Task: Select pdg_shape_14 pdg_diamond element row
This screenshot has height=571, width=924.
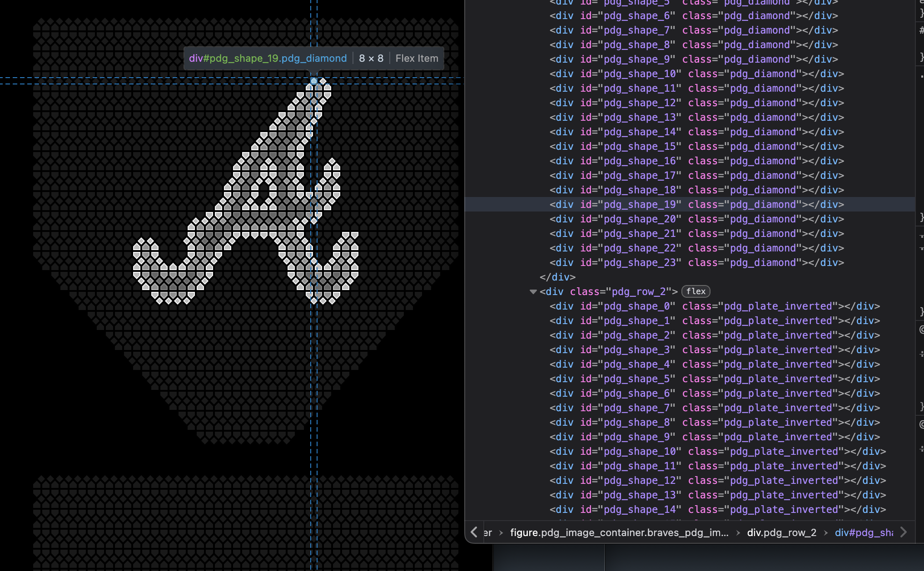Action: point(690,132)
